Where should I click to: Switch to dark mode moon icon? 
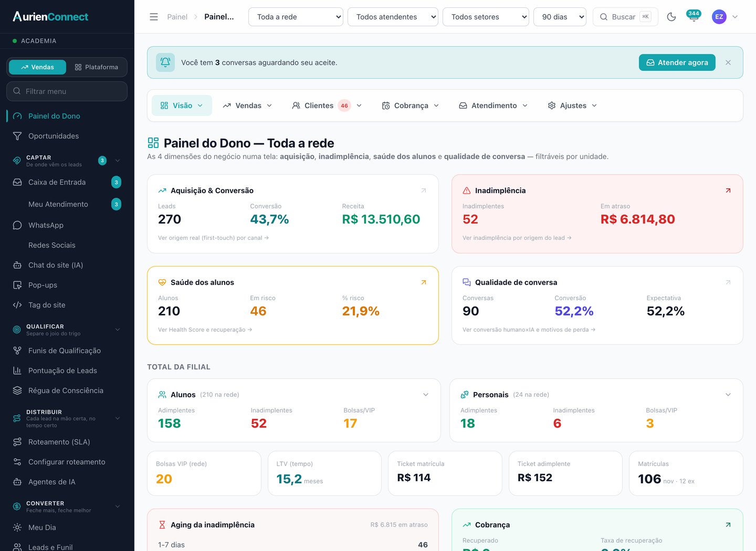tap(671, 17)
